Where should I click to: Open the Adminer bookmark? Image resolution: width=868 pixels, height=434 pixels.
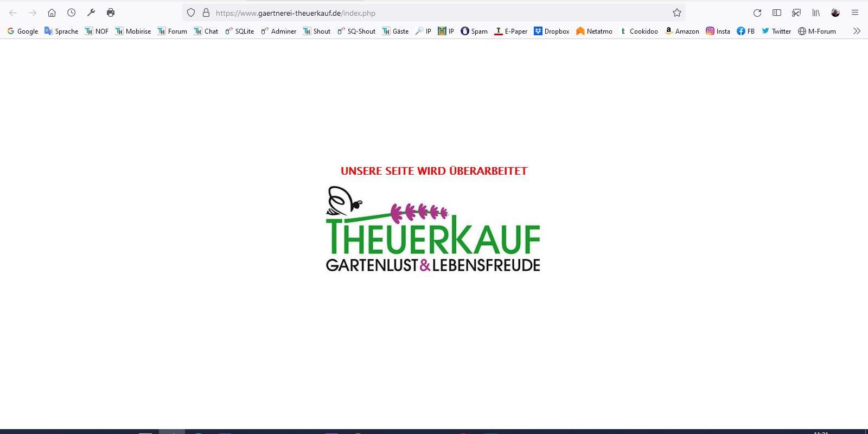279,31
